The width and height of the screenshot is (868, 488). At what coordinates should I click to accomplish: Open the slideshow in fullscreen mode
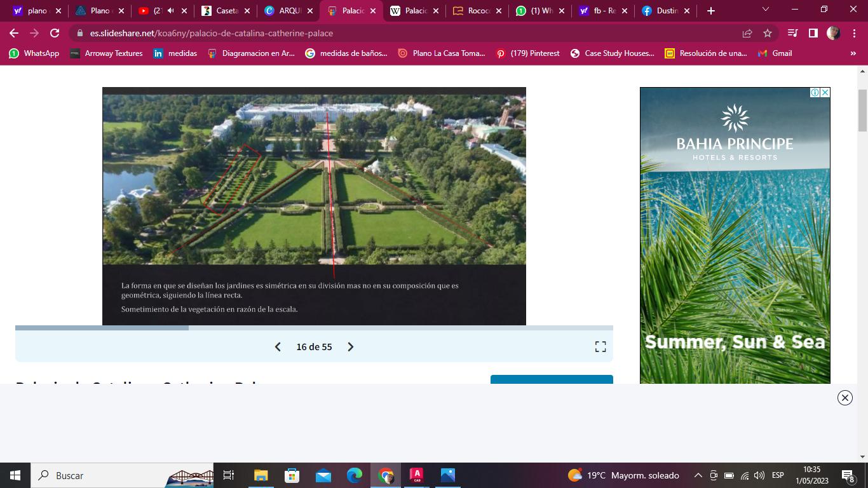point(600,347)
